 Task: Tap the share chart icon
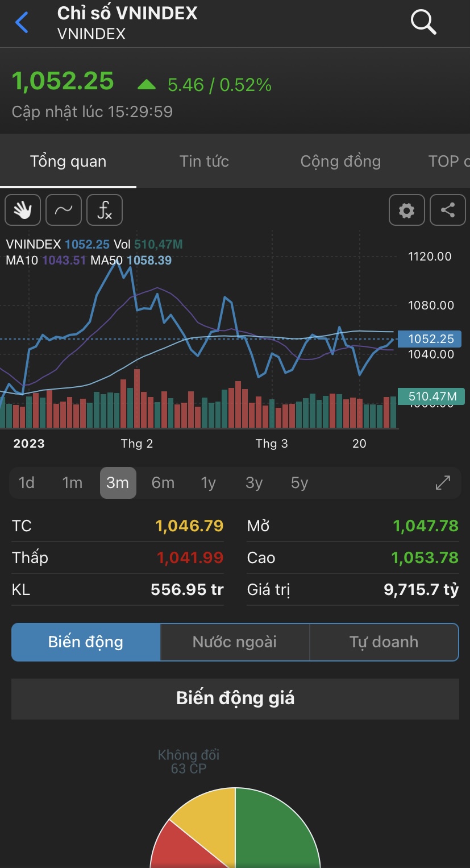pyautogui.click(x=448, y=210)
